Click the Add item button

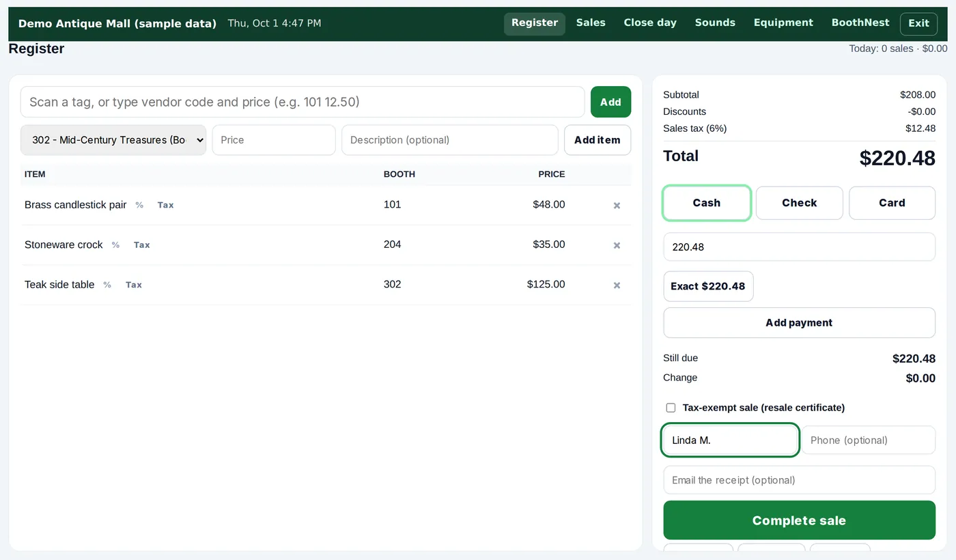(x=597, y=140)
